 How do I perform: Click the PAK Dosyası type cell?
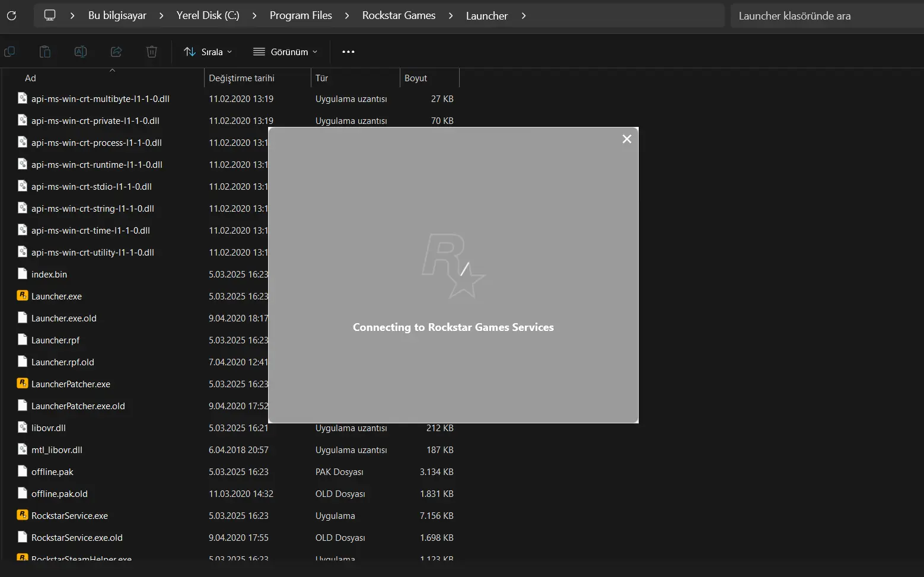(339, 472)
